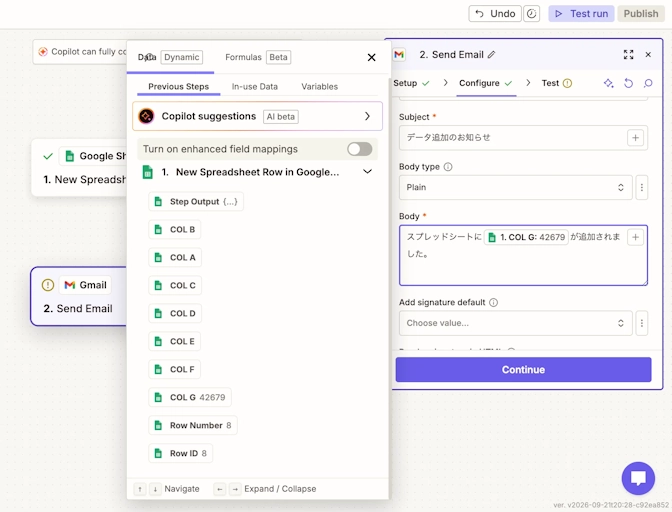Insert COL D data pill
Viewport: 672px width, 512px height.
[x=175, y=314]
